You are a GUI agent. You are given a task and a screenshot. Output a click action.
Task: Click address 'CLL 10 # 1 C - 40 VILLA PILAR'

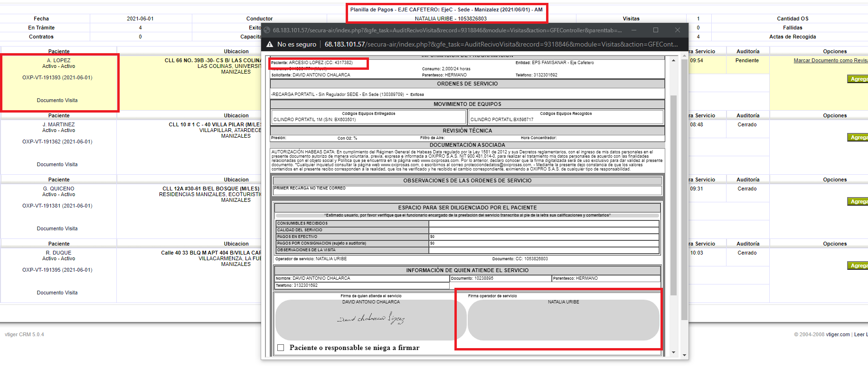coord(215,124)
